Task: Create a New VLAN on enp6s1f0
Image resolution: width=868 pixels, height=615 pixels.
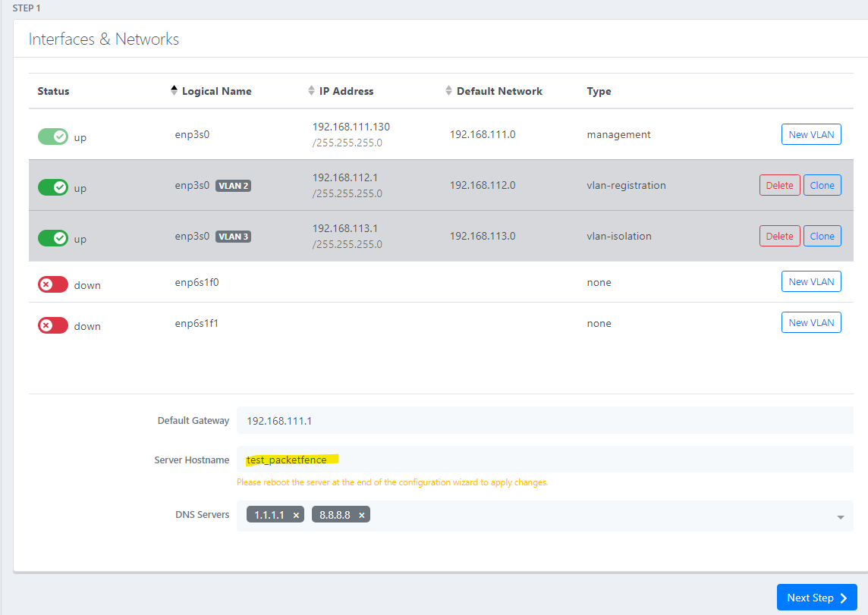Action: click(x=811, y=281)
